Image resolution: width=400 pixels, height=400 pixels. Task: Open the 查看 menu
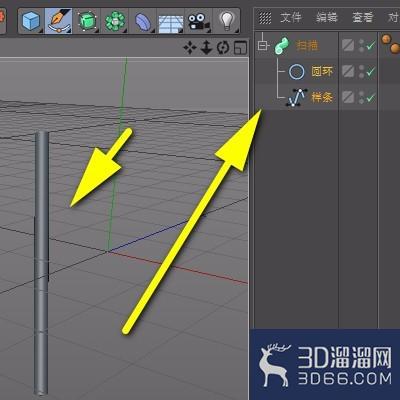[x=363, y=17]
